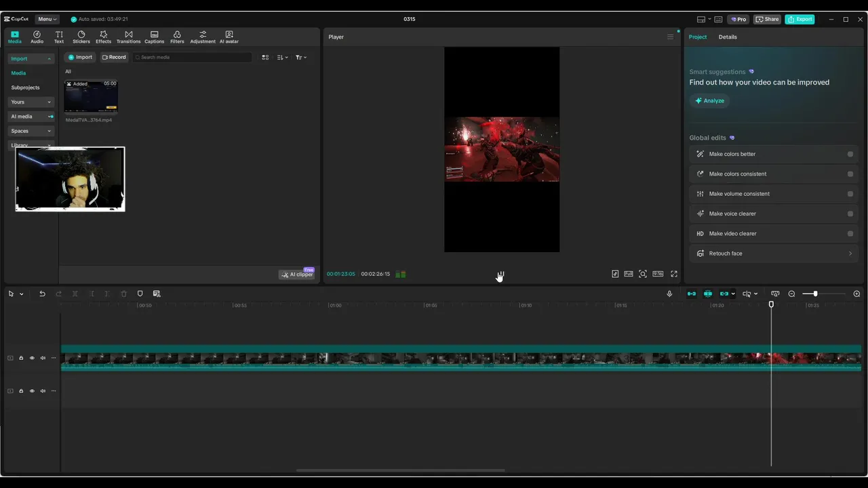Click the Analyze button

[x=710, y=100]
